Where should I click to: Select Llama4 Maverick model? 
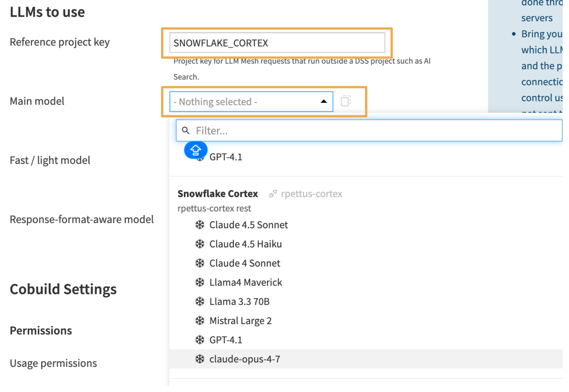click(366, 282)
